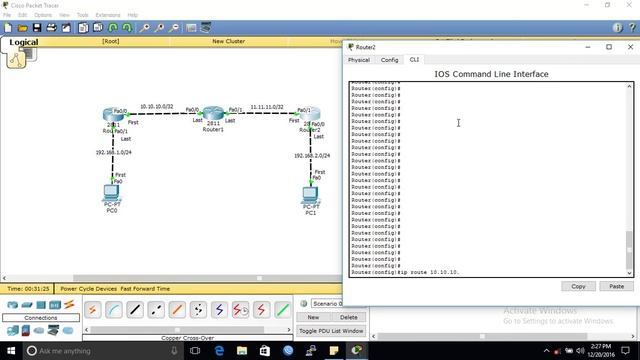Image resolution: width=640 pixels, height=360 pixels.
Task: Click Paste button in CLI window
Action: click(x=616, y=287)
